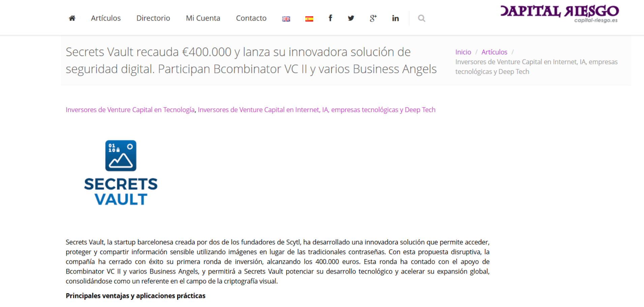The image size is (644, 307).
Task: Open the Facebook social link
Action: click(x=330, y=18)
